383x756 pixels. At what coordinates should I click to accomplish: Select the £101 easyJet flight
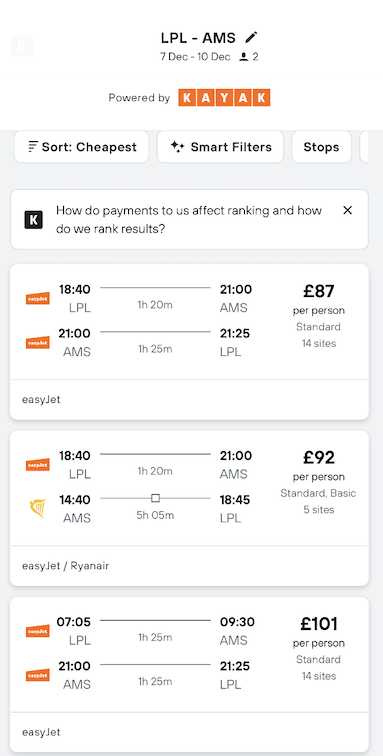tap(190, 675)
